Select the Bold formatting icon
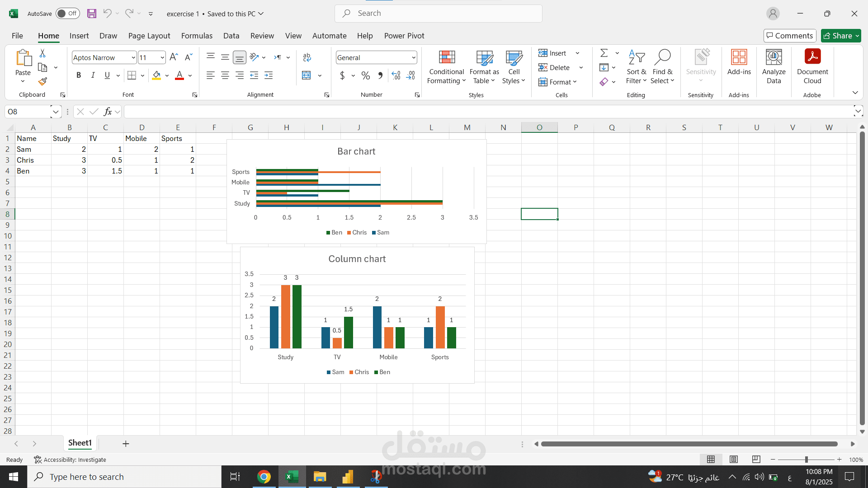868x488 pixels. (x=78, y=75)
